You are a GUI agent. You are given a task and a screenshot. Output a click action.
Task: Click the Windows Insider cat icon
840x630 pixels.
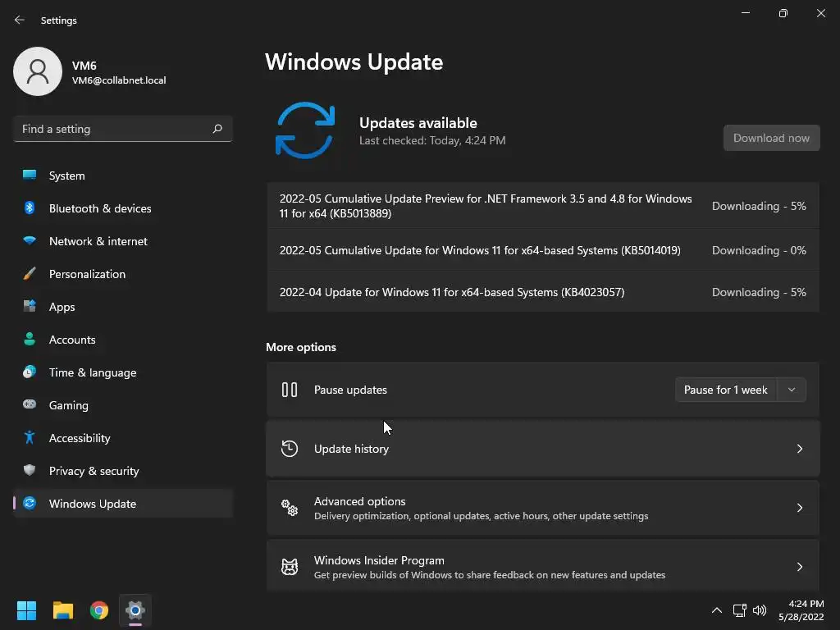click(x=290, y=566)
